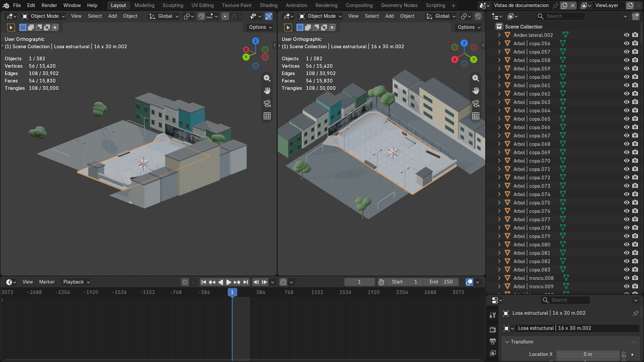Click outliner search field
The width and height of the screenshot is (644, 362).
pos(560,16)
